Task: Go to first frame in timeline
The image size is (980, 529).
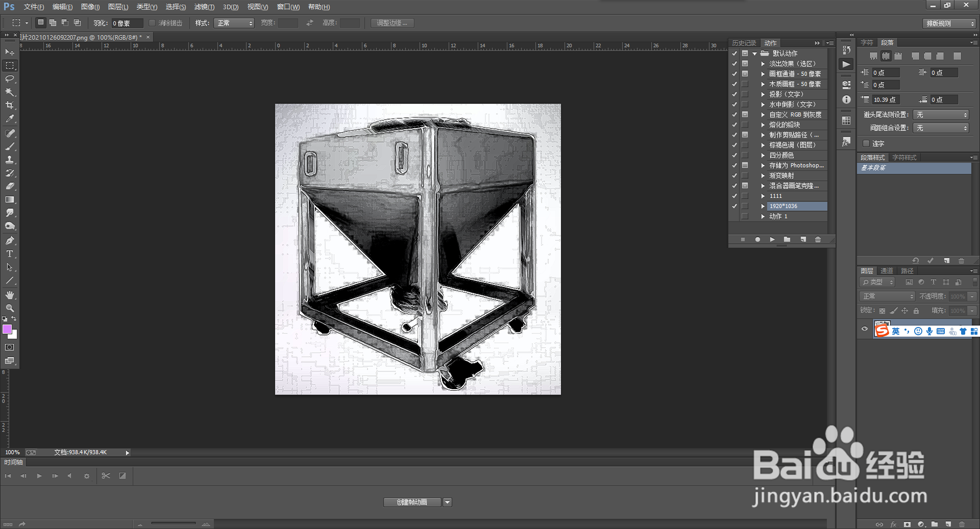Action: click(8, 476)
